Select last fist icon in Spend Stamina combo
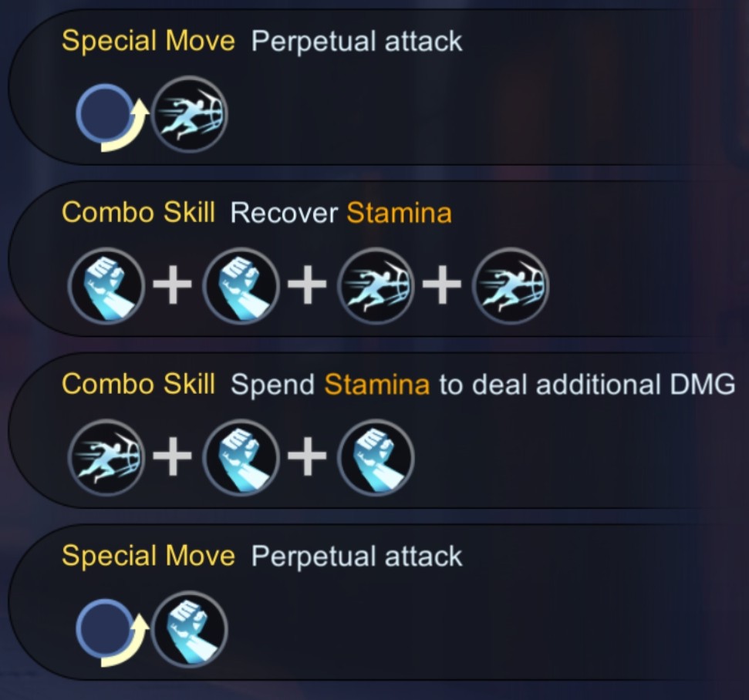The height and width of the screenshot is (700, 749). (376, 457)
